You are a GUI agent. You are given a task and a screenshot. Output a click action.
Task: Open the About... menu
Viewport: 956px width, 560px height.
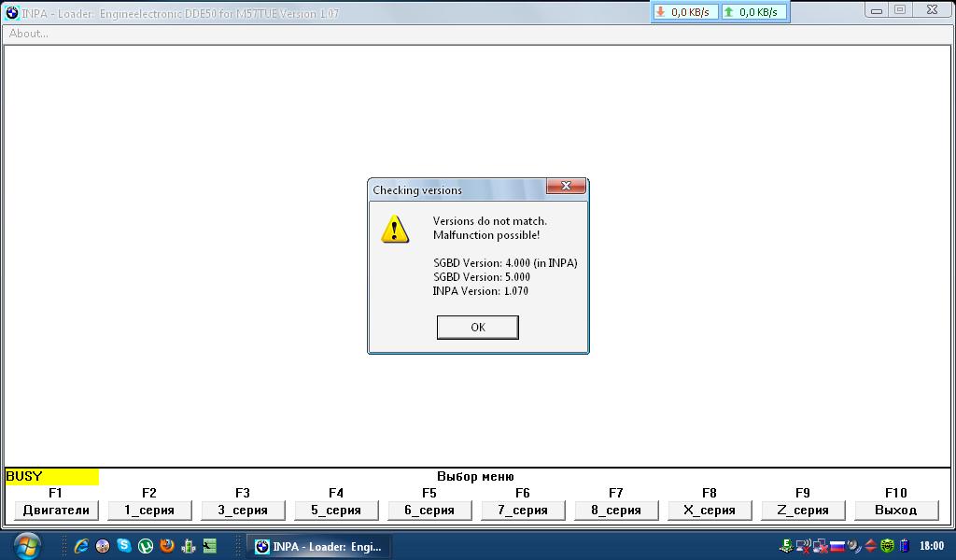(x=28, y=34)
